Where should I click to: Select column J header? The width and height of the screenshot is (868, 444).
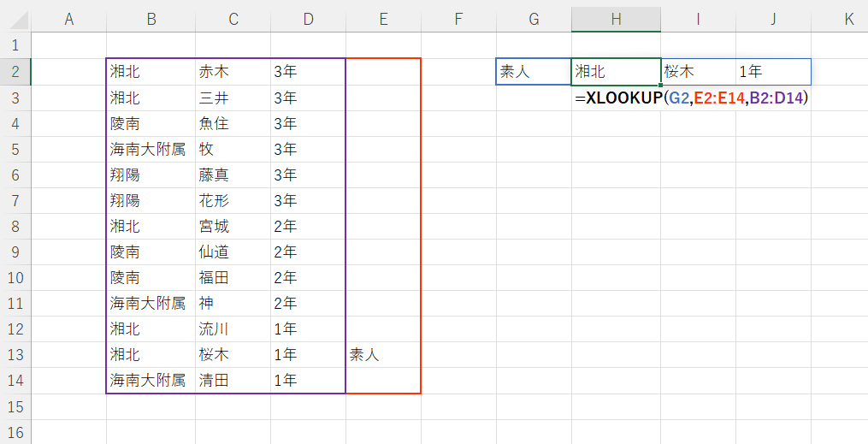click(x=773, y=20)
